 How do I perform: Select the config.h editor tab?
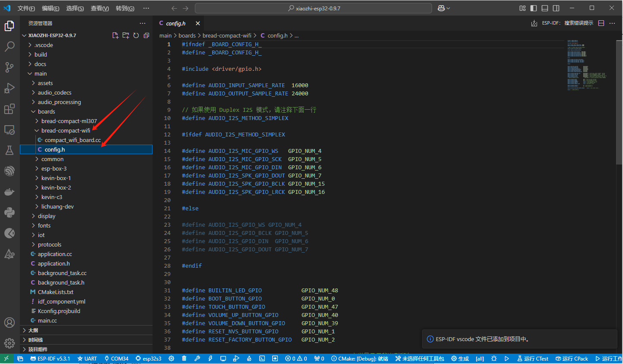[175, 23]
